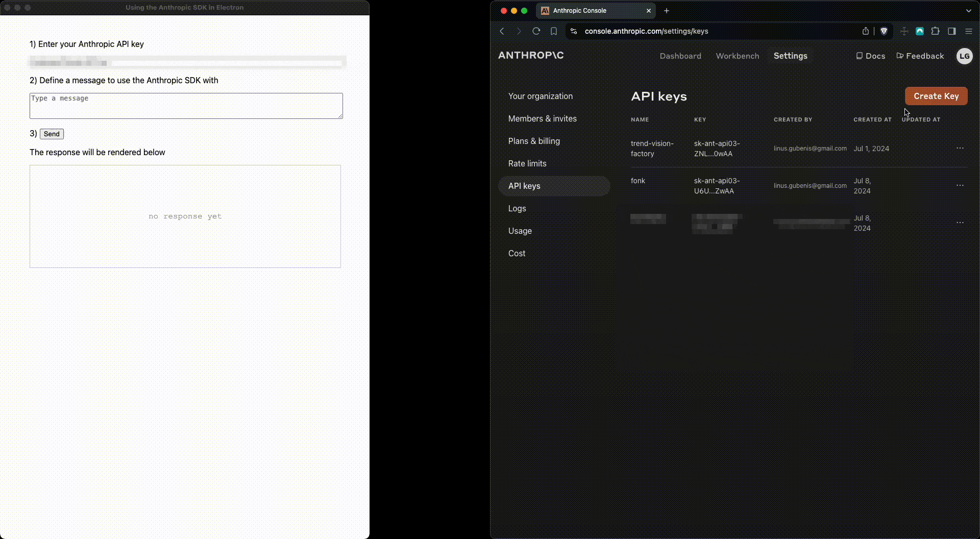Click the crosshair extension icon in the toolbar
The image size is (980, 539).
tap(904, 31)
